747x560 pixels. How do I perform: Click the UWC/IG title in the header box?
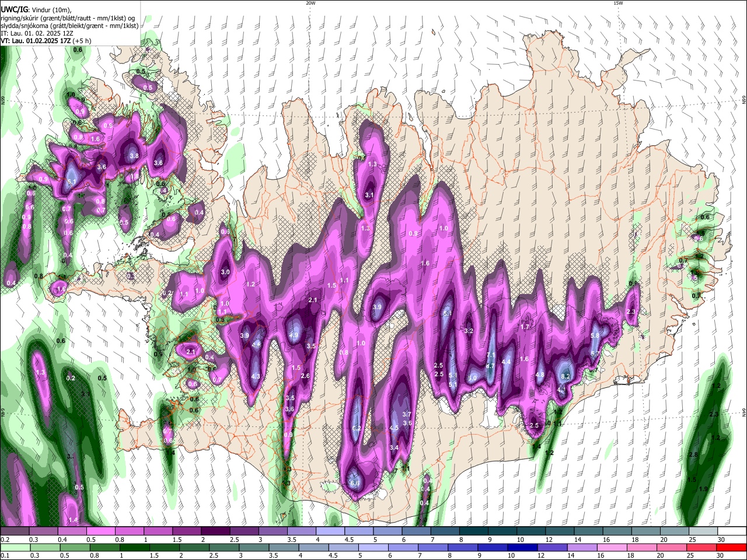(15, 10)
